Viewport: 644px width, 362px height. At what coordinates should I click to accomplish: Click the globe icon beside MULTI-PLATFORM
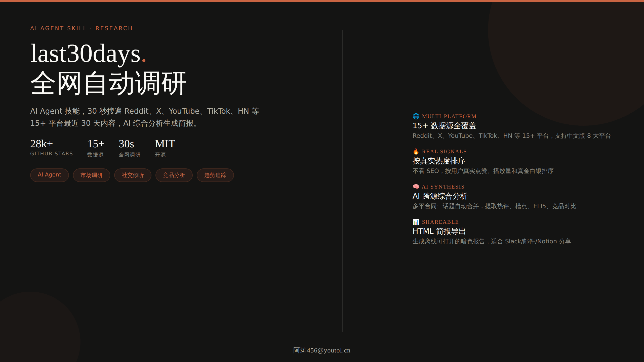(416, 116)
